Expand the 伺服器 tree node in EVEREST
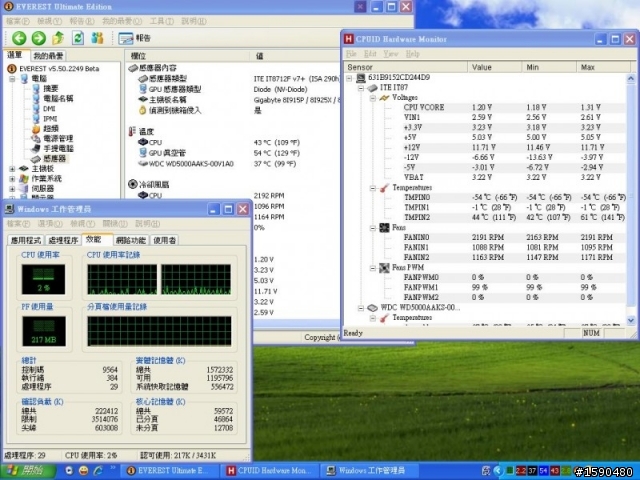The width and height of the screenshot is (640, 480). coord(12,189)
